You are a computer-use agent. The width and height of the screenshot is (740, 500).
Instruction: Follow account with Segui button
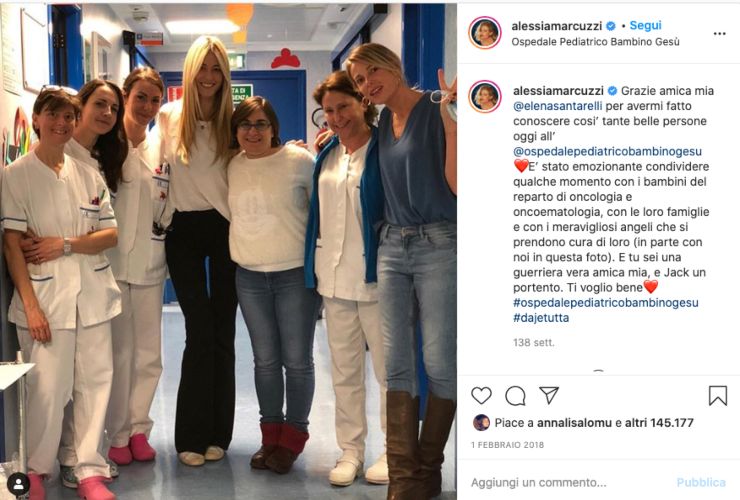pyautogui.click(x=645, y=25)
